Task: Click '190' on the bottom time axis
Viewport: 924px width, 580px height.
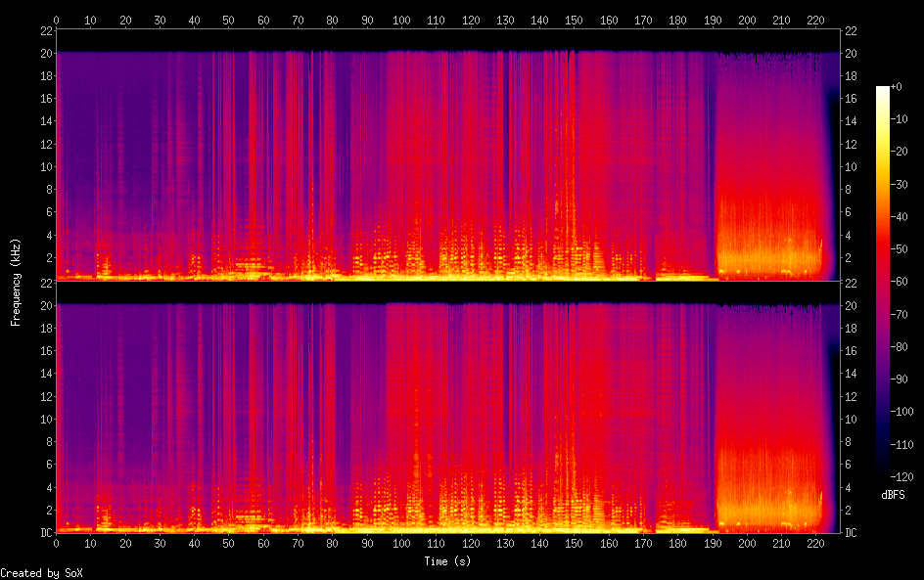Action: [x=713, y=544]
